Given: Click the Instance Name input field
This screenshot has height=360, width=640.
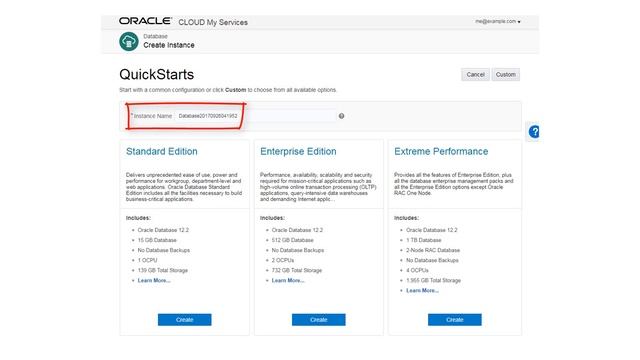Looking at the screenshot, I should point(256,116).
